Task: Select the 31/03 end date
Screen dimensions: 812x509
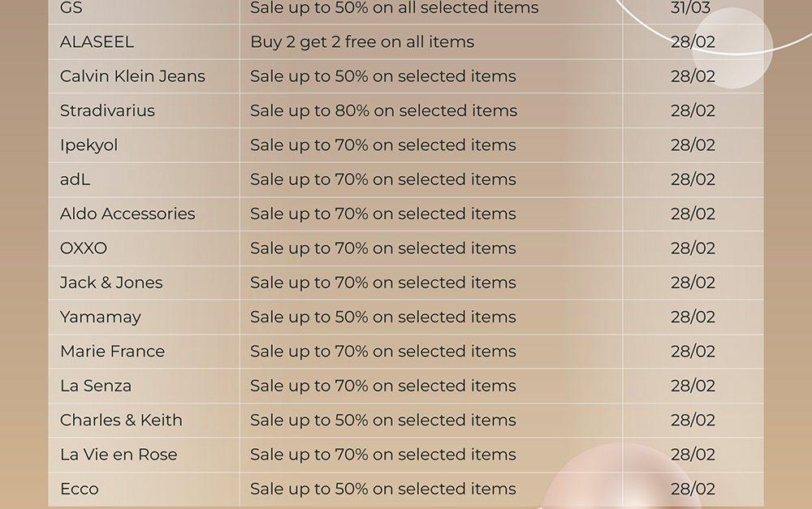Action: coord(690,8)
